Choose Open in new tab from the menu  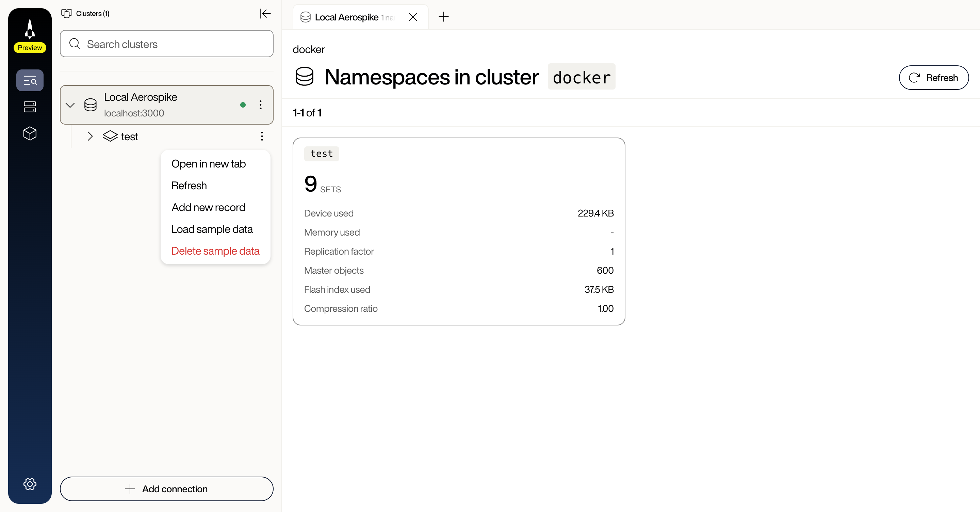(209, 164)
